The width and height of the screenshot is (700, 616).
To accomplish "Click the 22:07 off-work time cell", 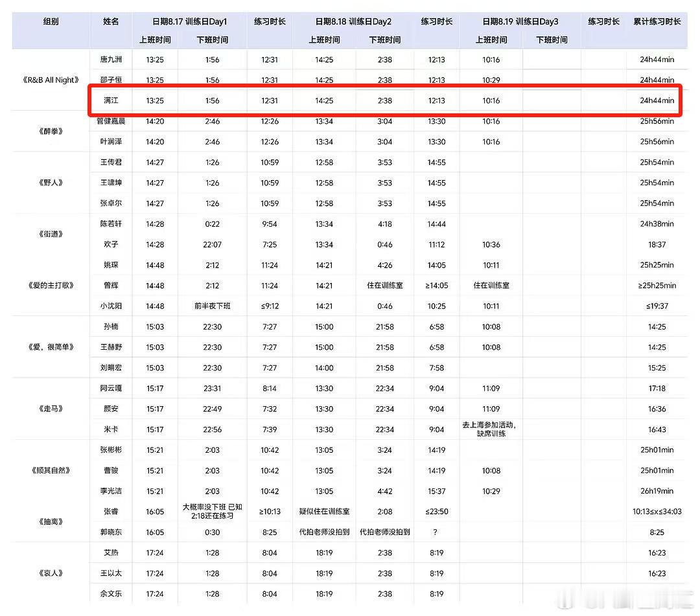I will pos(212,244).
